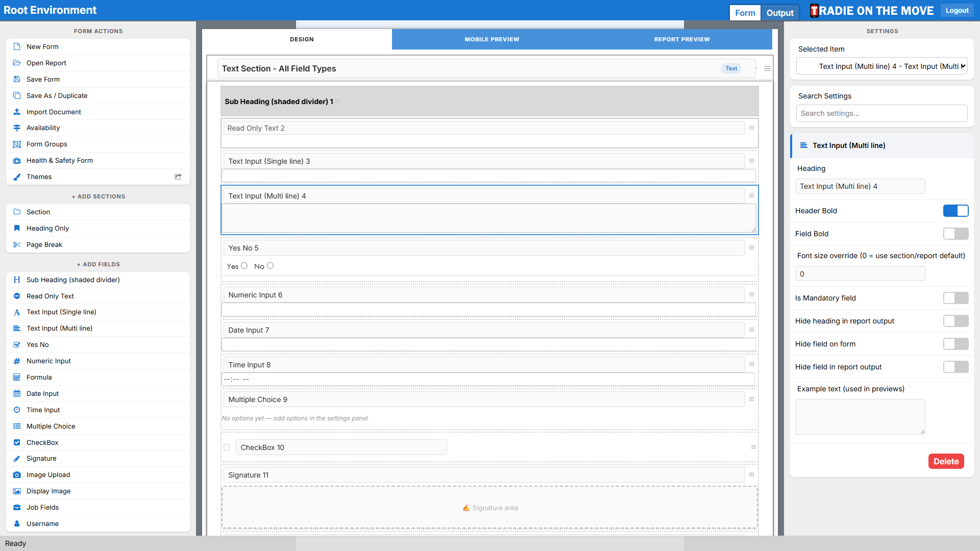Toggle Hide field on form
The width and height of the screenshot is (980, 551).
(955, 344)
